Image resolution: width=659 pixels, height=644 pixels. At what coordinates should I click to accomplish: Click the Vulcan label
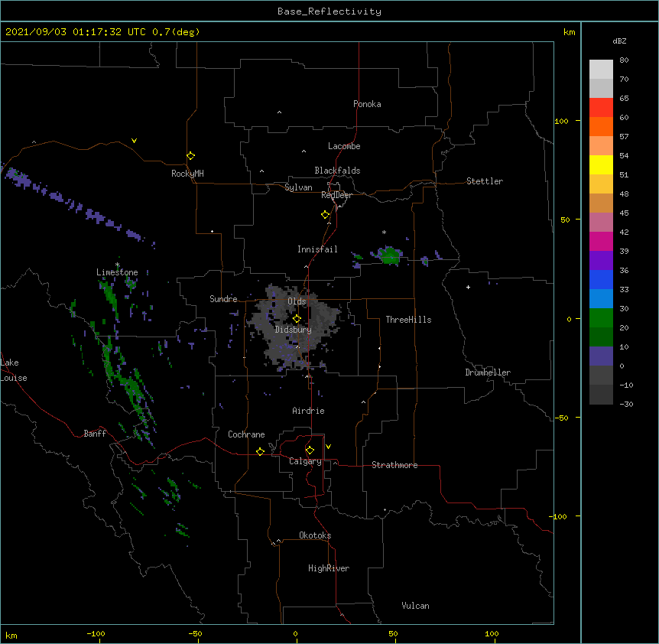pos(415,606)
